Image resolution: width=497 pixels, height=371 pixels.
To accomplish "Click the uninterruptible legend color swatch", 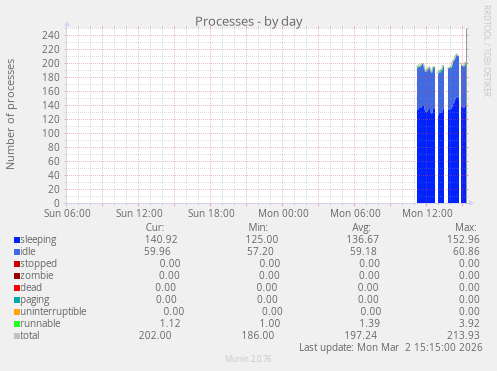I will click(17, 312).
